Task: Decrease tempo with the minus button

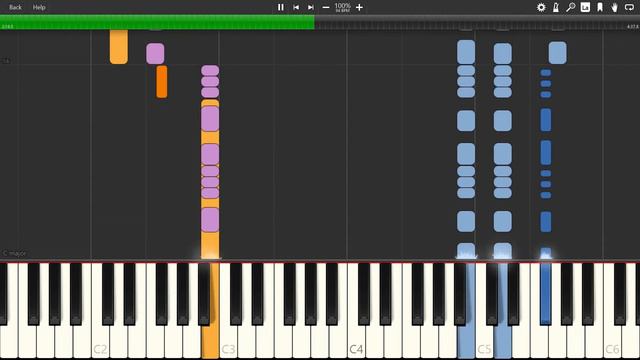Action: click(326, 7)
